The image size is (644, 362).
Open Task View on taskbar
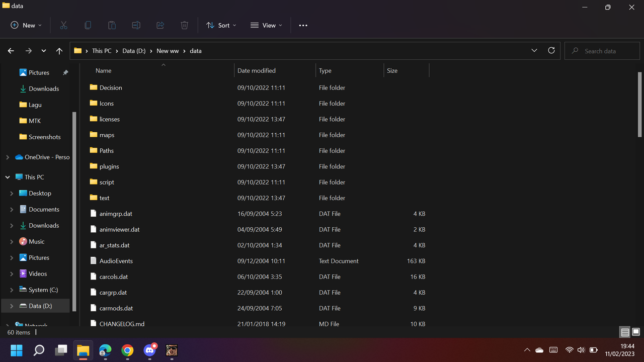click(61, 350)
